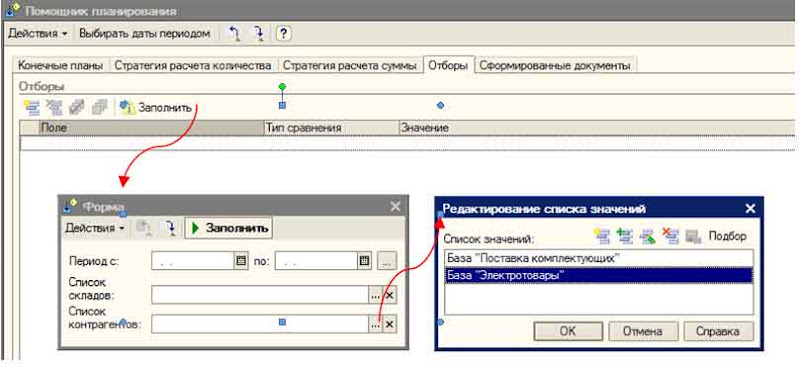Click the по end date input field

(315, 261)
